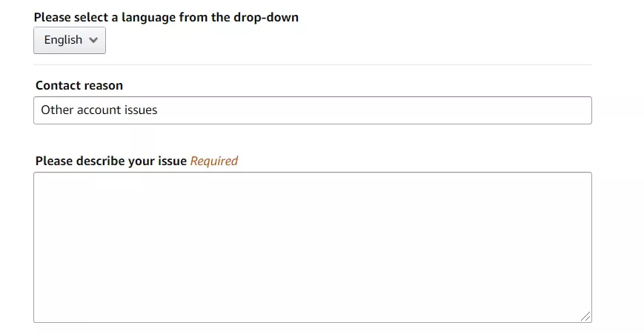644x334 pixels.
Task: Click the word "language" in the top label
Action: coord(149,17)
